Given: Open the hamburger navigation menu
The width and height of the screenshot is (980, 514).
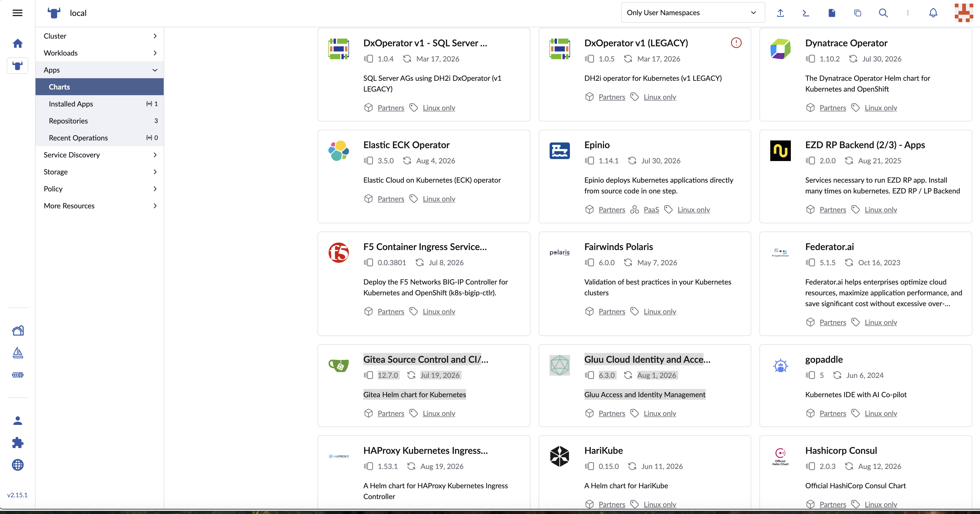Looking at the screenshot, I should (x=17, y=13).
